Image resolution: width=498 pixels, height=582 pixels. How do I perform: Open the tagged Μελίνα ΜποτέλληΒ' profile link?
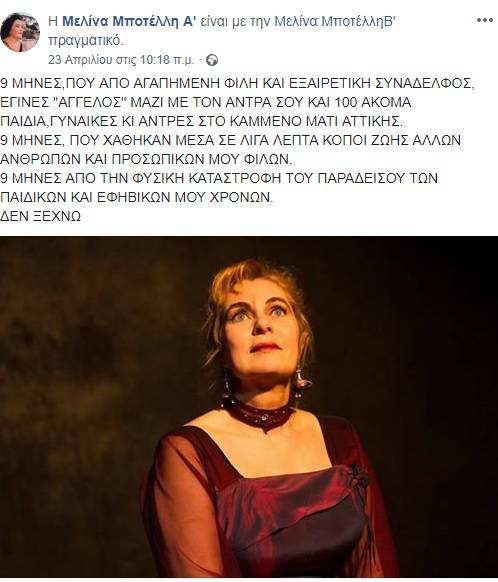tap(334, 22)
